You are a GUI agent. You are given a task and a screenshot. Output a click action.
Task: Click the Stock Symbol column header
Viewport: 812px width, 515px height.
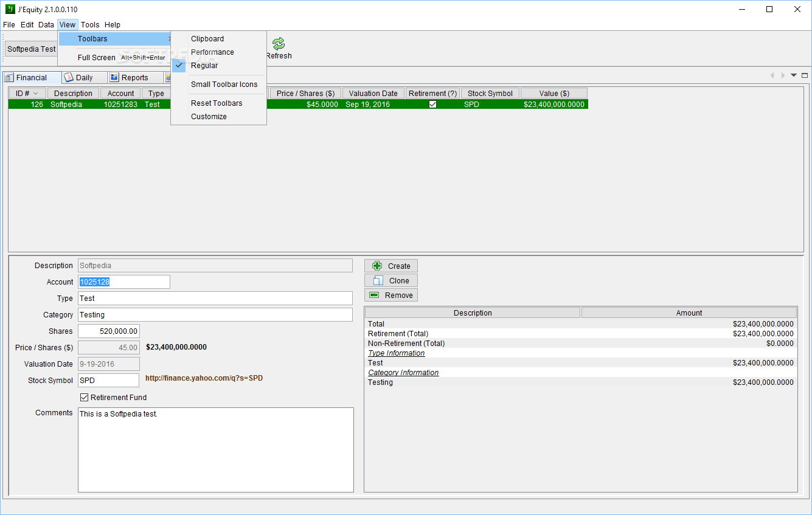(x=490, y=93)
